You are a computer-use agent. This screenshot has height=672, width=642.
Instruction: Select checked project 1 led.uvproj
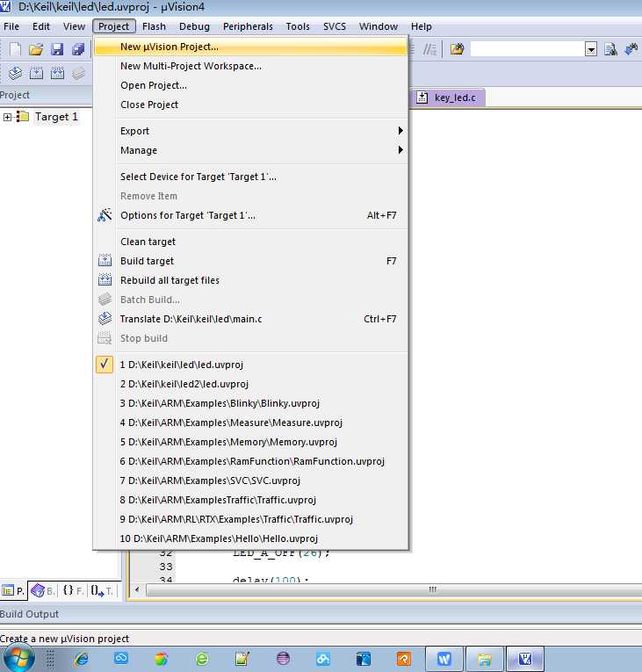point(250,365)
